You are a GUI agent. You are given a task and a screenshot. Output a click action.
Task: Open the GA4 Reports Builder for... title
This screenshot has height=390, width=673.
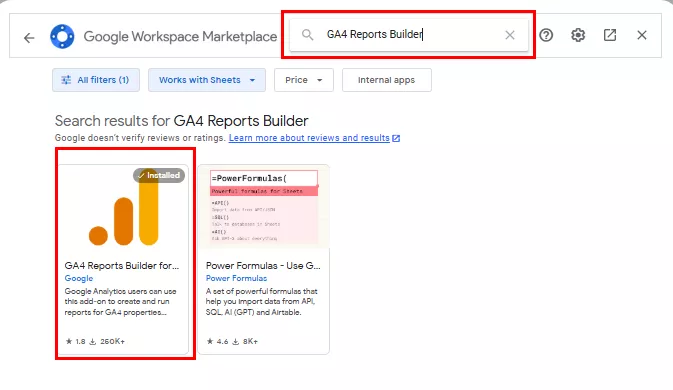(x=122, y=266)
